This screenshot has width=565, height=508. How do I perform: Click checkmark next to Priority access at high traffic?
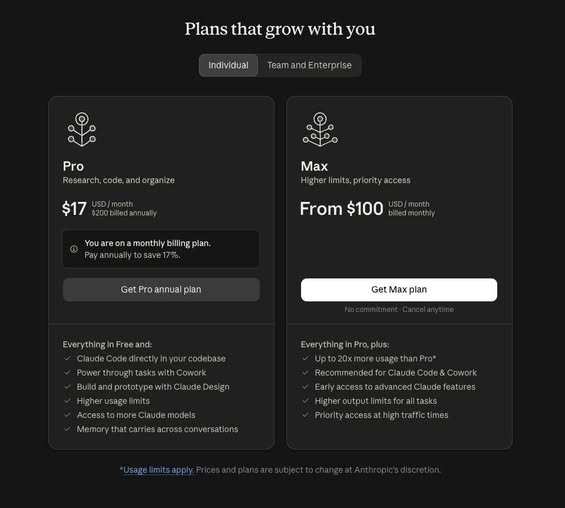point(305,415)
